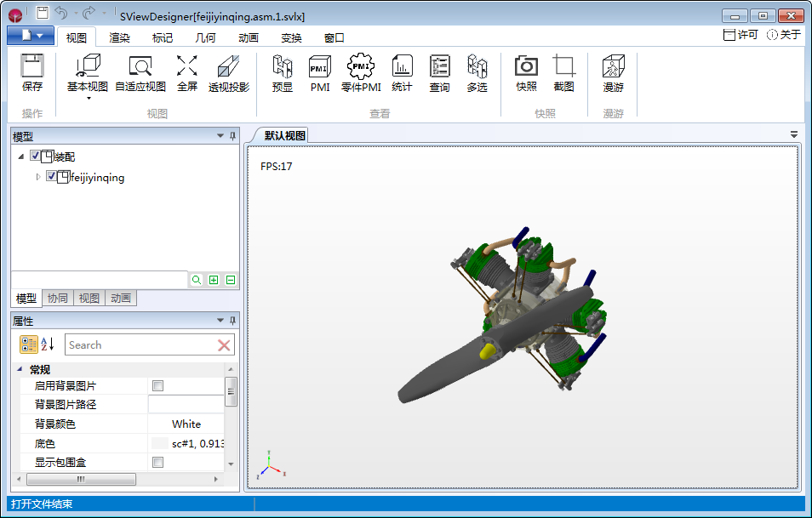Clear property search with red X

tap(224, 345)
